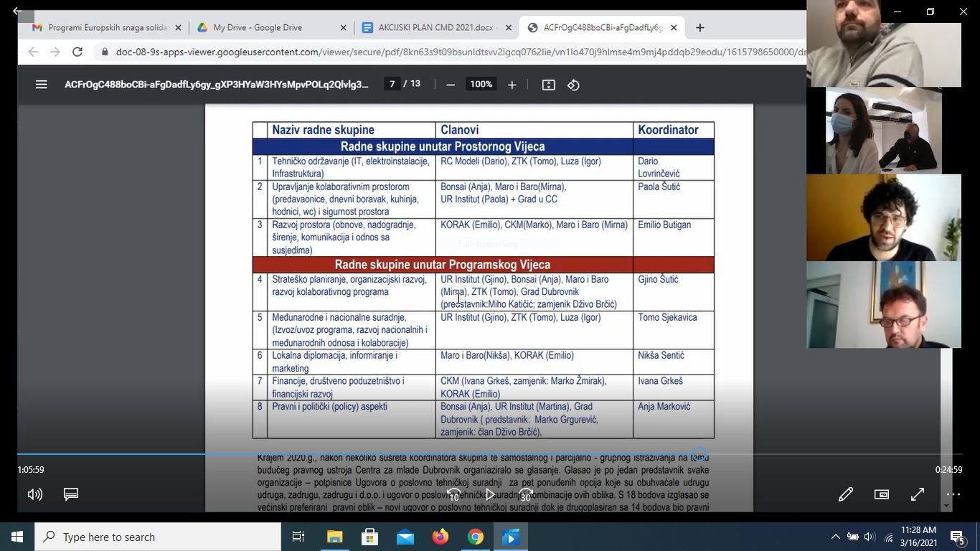Close the Programi Europskih snaga tab
The height and width of the screenshot is (551, 980).
pyautogui.click(x=178, y=27)
